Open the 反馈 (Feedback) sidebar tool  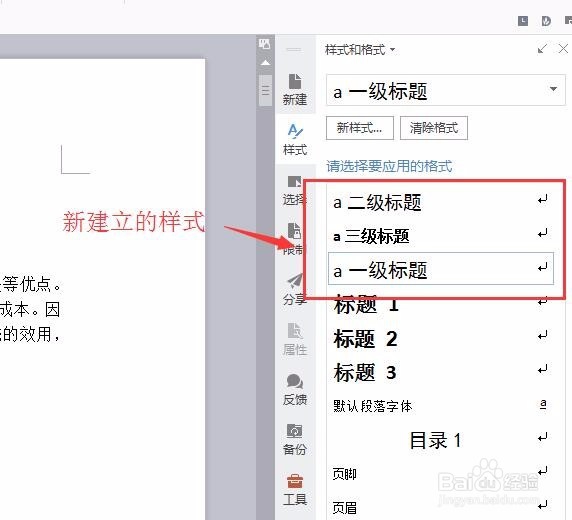(295, 389)
